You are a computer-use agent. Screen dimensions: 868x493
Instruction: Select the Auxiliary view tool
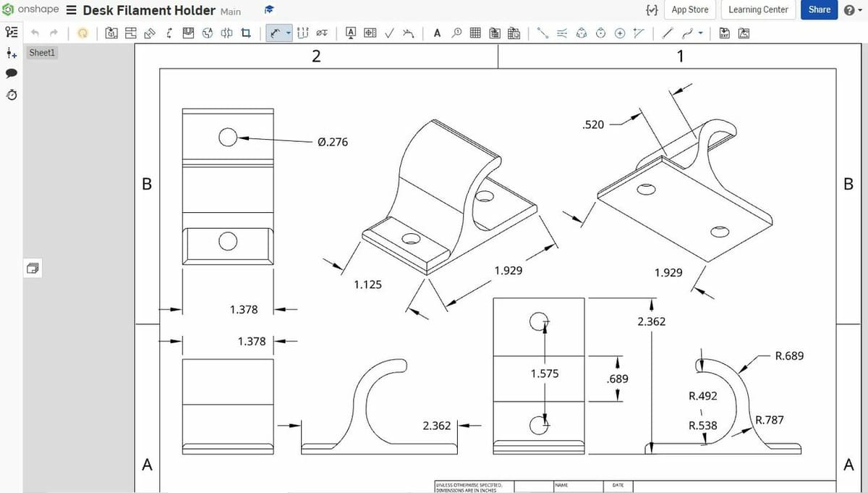coord(149,33)
